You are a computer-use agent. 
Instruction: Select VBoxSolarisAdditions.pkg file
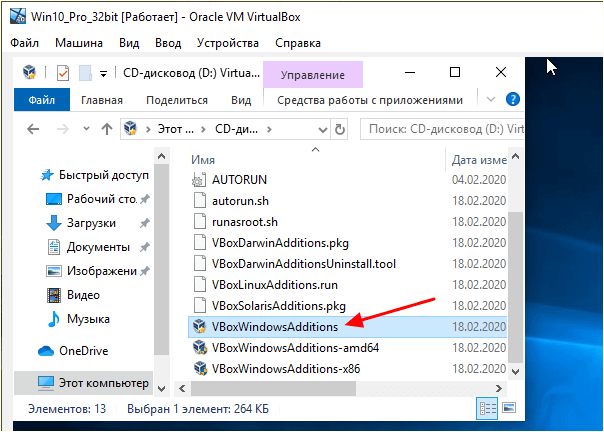point(279,306)
